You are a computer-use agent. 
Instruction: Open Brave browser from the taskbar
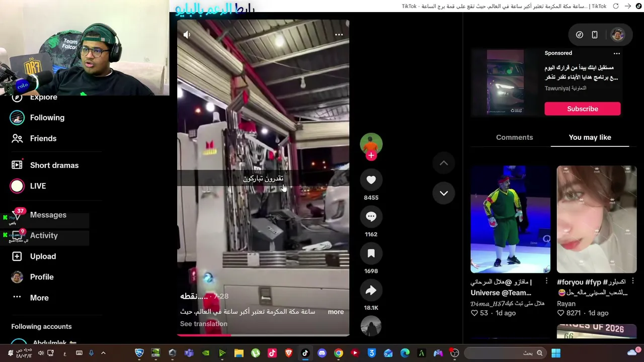(289, 353)
